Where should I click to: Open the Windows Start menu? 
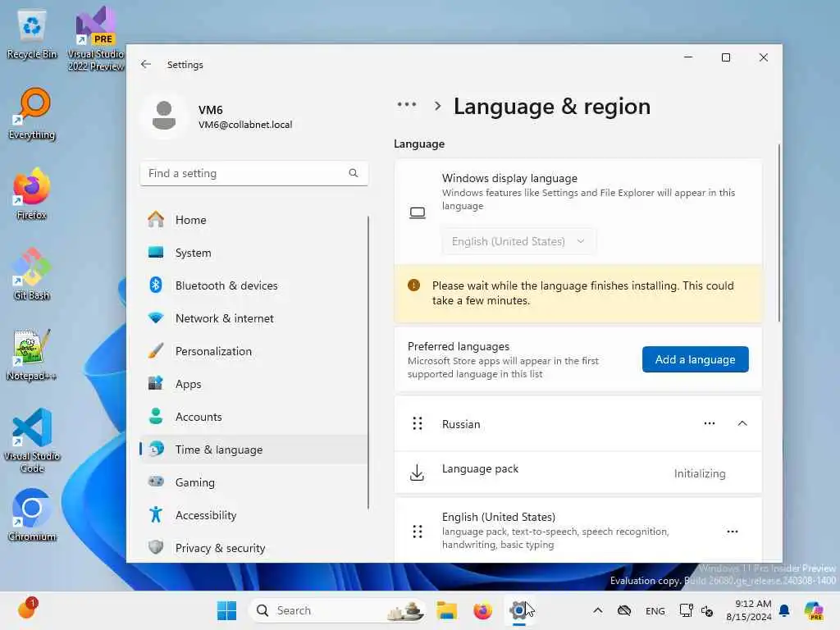pyautogui.click(x=226, y=610)
